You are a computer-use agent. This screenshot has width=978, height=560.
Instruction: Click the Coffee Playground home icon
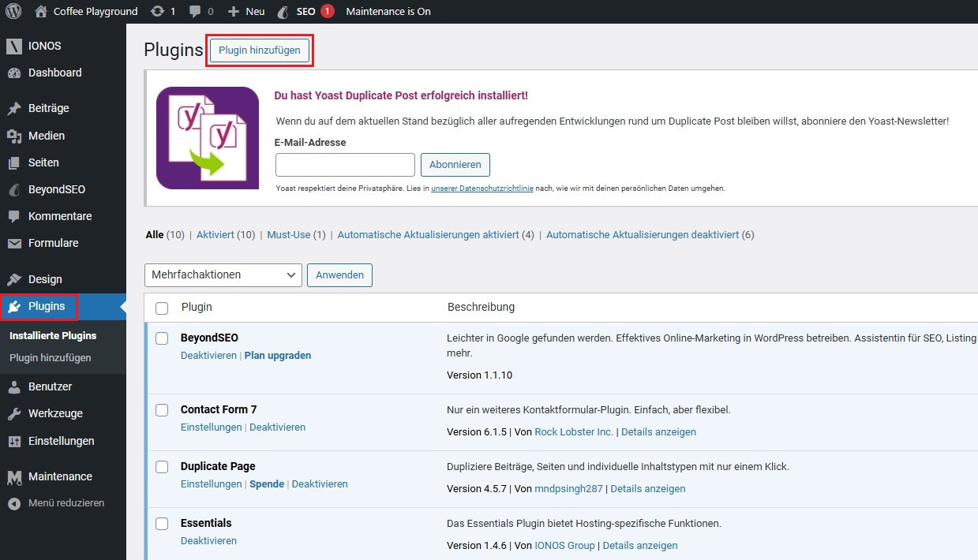pos(41,11)
